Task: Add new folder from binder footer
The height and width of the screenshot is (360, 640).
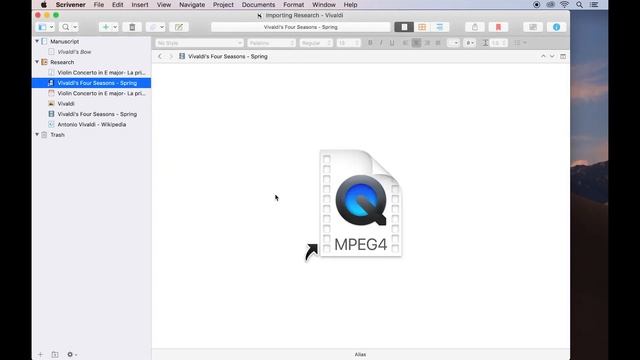Action: click(55, 354)
